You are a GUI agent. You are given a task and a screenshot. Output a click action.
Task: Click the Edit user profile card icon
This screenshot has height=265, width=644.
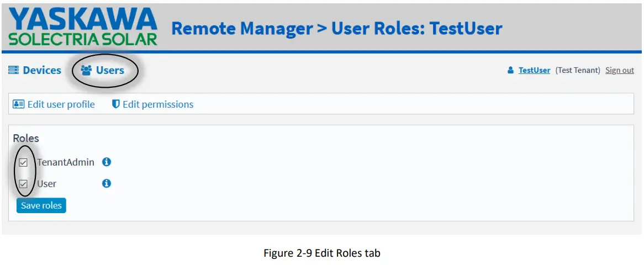[19, 104]
